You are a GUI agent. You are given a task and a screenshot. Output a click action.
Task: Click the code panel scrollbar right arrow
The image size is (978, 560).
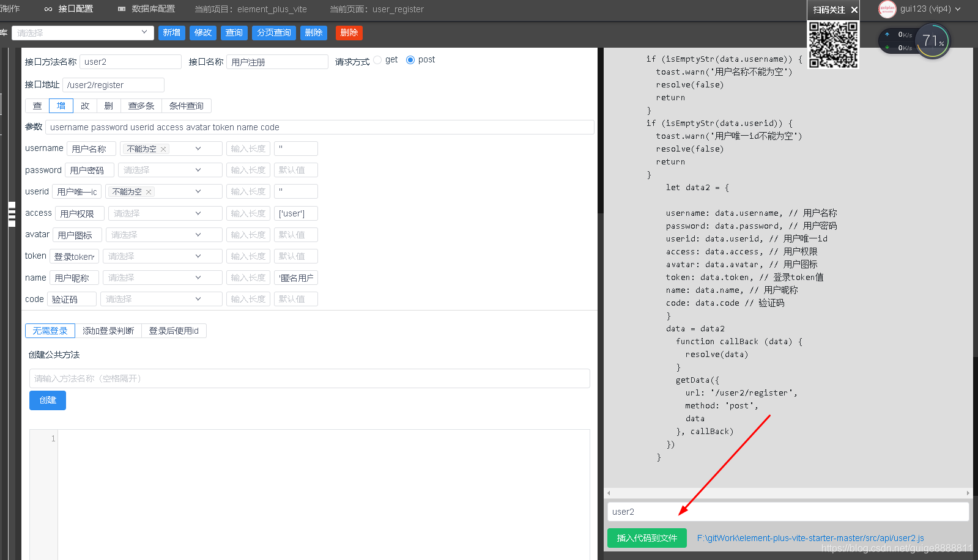968,493
